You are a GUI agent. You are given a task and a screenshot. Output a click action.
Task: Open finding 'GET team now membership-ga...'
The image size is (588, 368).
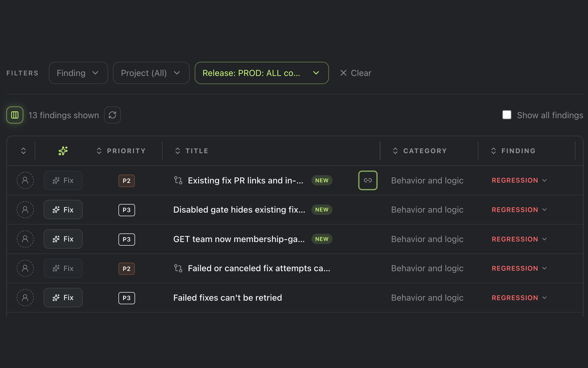tap(239, 239)
